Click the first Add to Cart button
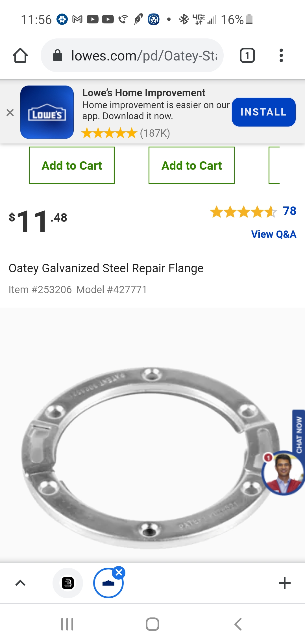The height and width of the screenshot is (644, 305). tap(72, 165)
